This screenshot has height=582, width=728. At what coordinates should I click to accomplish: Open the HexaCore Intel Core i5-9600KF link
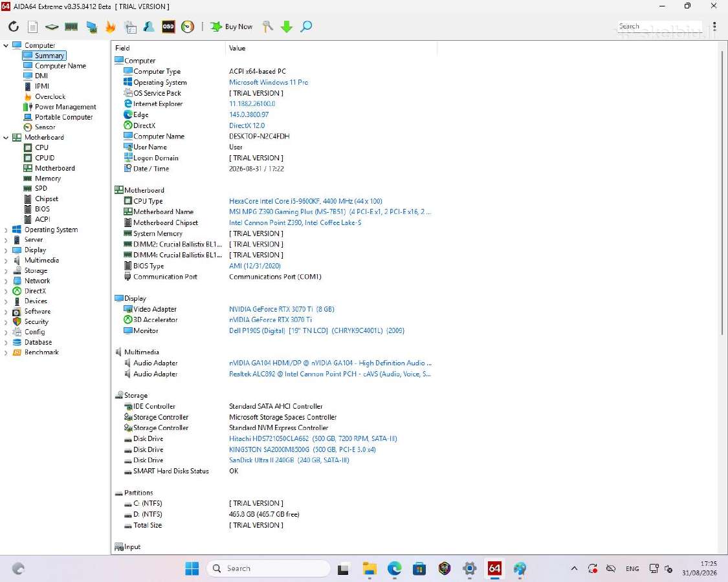(x=305, y=201)
